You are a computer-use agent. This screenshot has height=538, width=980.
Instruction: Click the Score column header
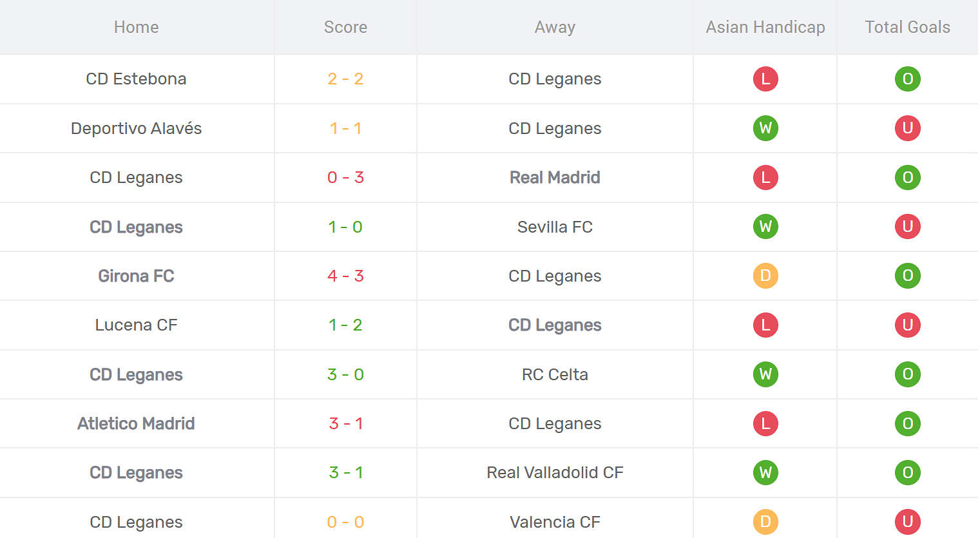coord(345,27)
